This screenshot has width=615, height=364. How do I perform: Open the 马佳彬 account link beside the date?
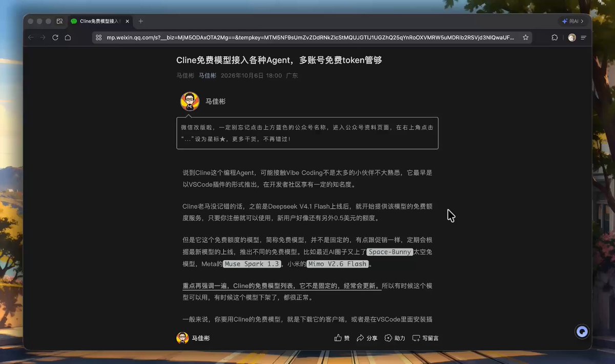coord(208,75)
